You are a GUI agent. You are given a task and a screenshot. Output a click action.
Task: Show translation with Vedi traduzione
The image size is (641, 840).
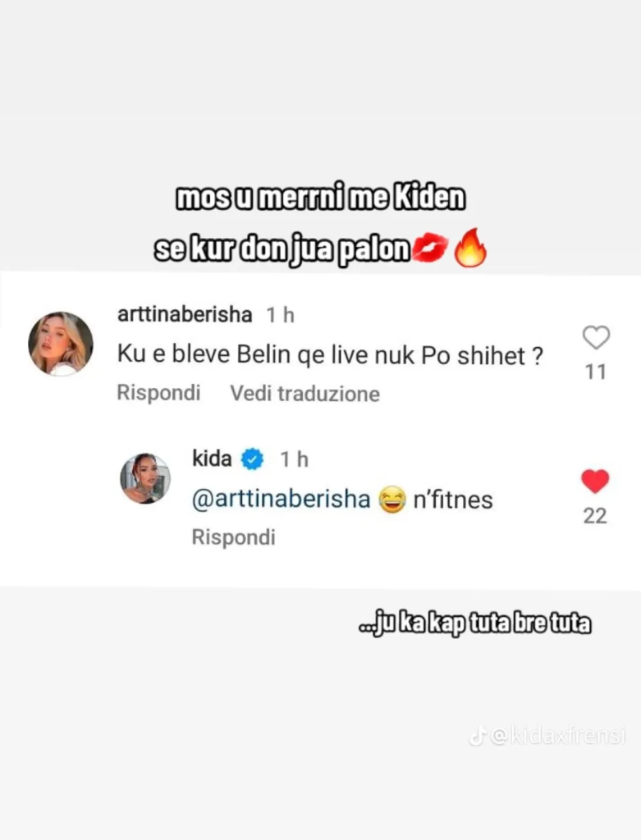[305, 394]
